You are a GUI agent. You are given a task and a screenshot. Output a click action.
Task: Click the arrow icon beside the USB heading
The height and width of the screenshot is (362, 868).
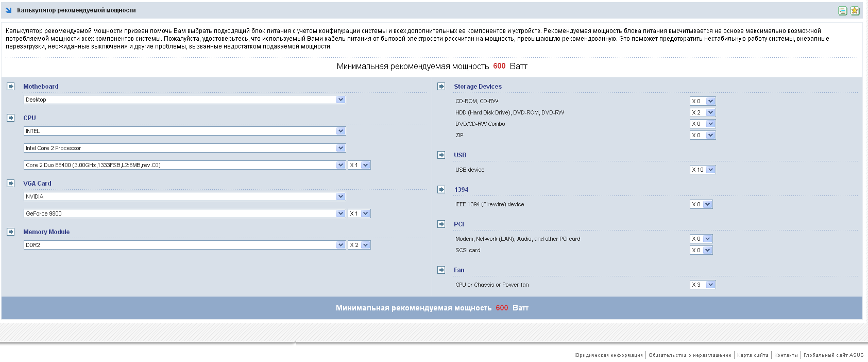(x=441, y=155)
